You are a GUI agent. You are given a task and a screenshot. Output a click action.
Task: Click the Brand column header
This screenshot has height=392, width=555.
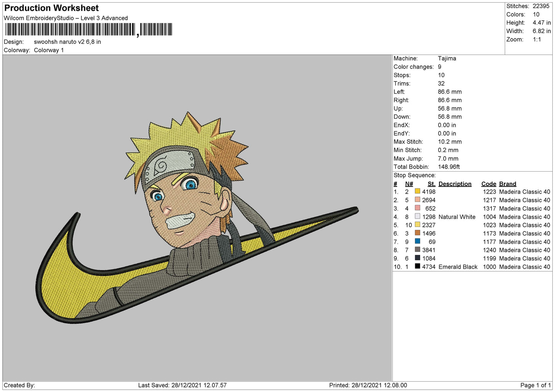[x=507, y=184]
